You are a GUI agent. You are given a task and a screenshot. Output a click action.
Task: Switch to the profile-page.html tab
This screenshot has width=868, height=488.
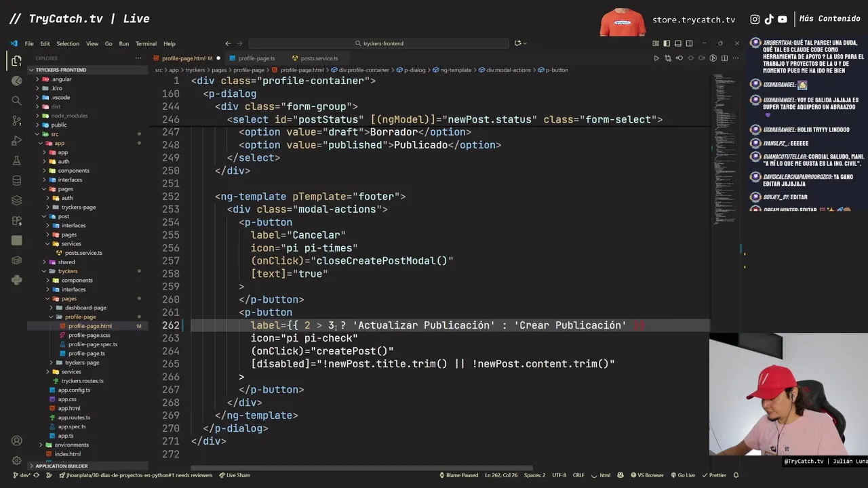[183, 58]
